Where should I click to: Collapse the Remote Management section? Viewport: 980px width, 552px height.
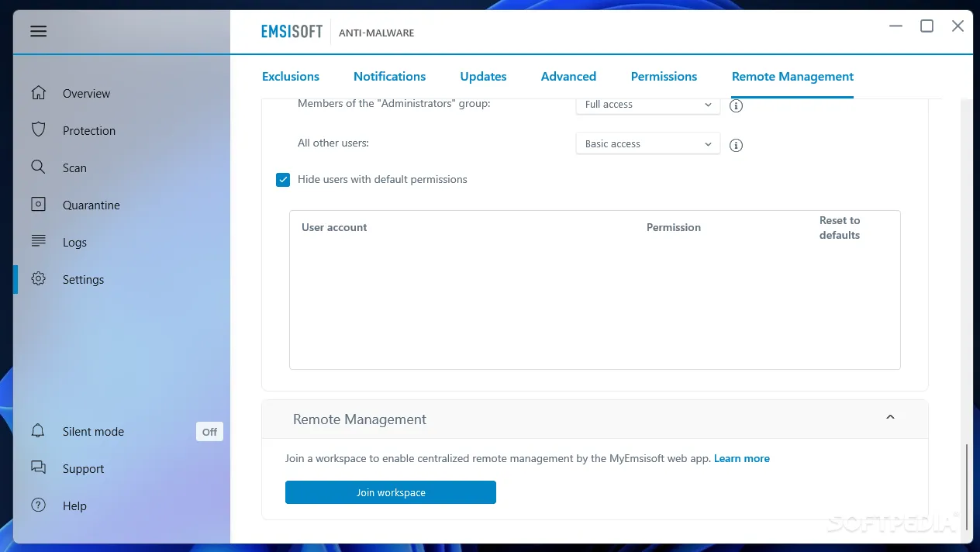890,417
